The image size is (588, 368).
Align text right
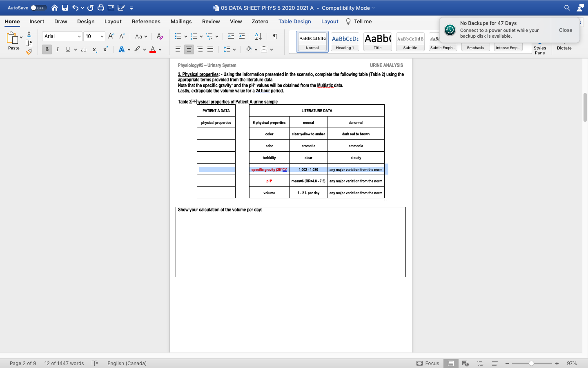[x=200, y=49]
